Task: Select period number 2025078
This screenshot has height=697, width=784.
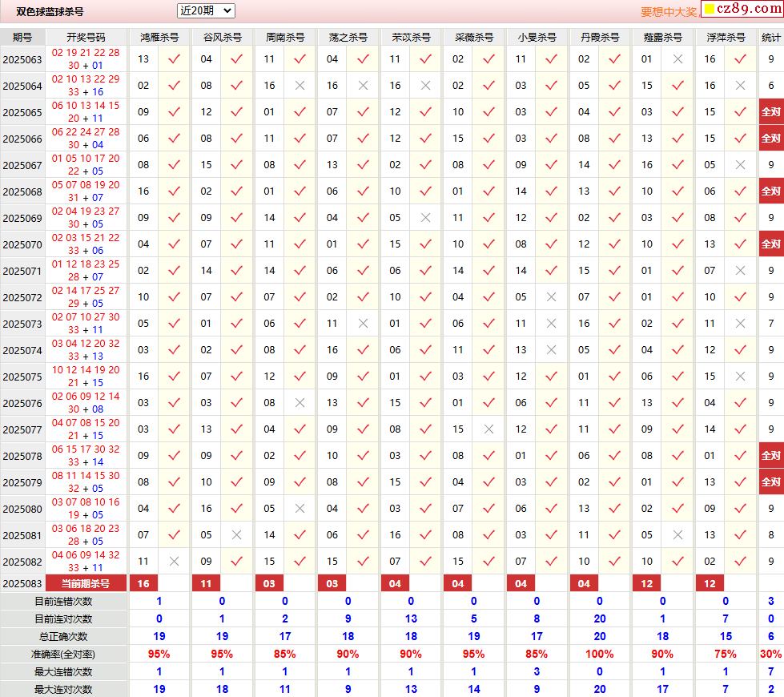Action: 22,456
